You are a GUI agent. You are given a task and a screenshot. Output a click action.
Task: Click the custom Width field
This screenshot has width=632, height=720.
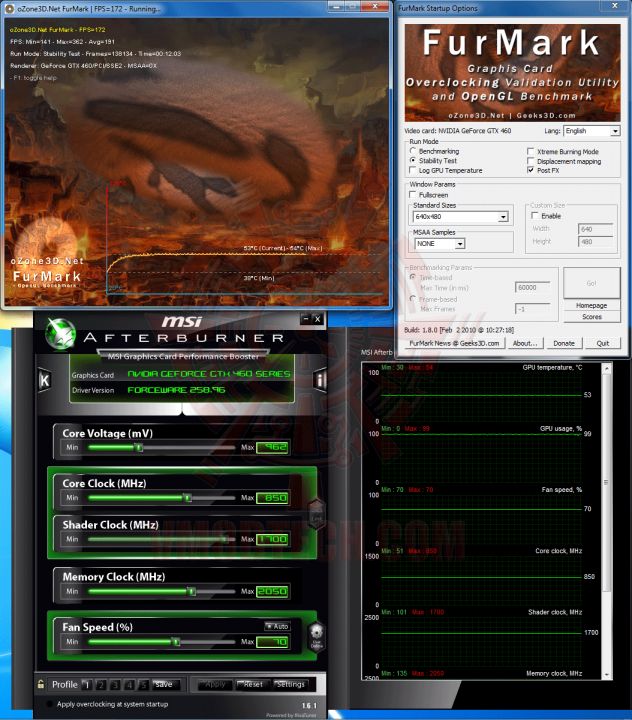[596, 229]
